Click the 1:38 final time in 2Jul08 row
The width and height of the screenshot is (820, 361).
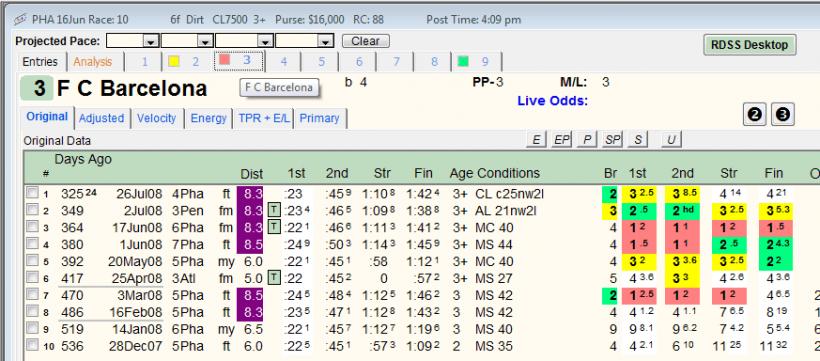coord(424,211)
